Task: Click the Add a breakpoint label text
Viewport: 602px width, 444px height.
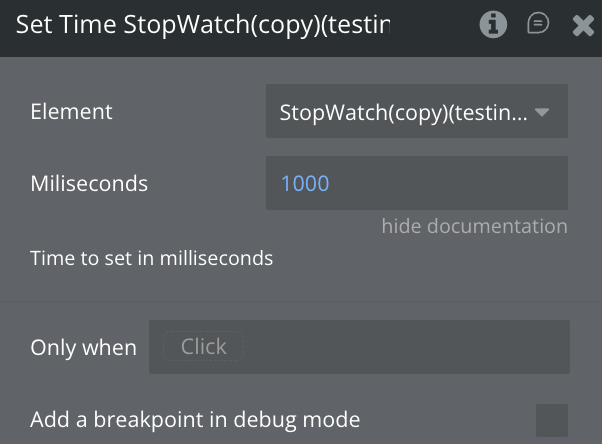Action: [x=195, y=419]
